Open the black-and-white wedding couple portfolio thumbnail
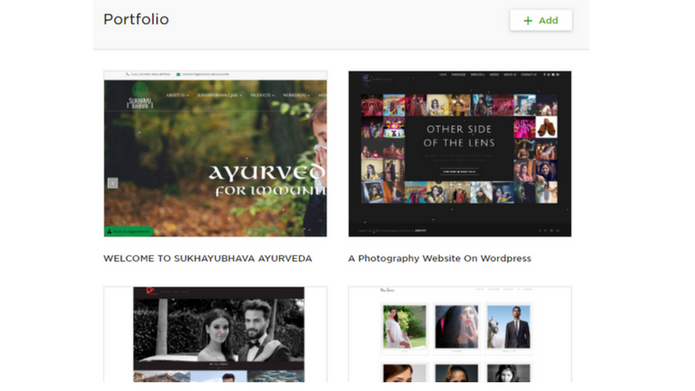The height and width of the screenshot is (391, 695). click(215, 334)
